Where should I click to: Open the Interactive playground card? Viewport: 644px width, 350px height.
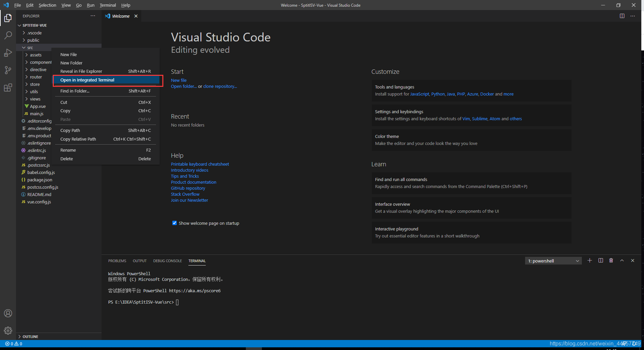pos(471,232)
